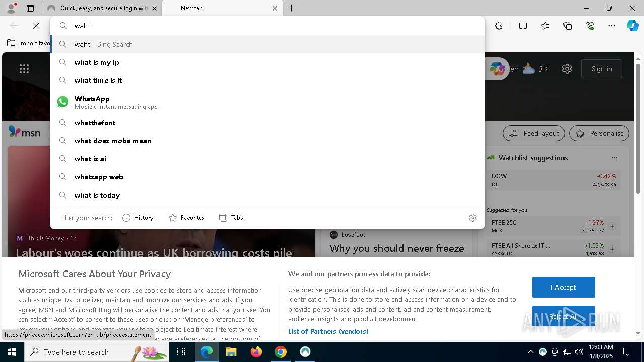The image size is (644, 362).
Task: Open the notifications action center
Action: (x=627, y=352)
